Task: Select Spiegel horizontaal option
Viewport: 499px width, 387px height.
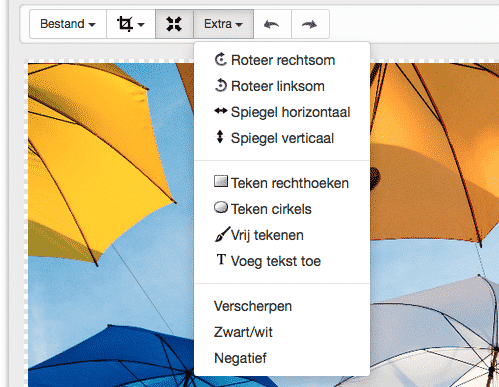Action: (282, 112)
